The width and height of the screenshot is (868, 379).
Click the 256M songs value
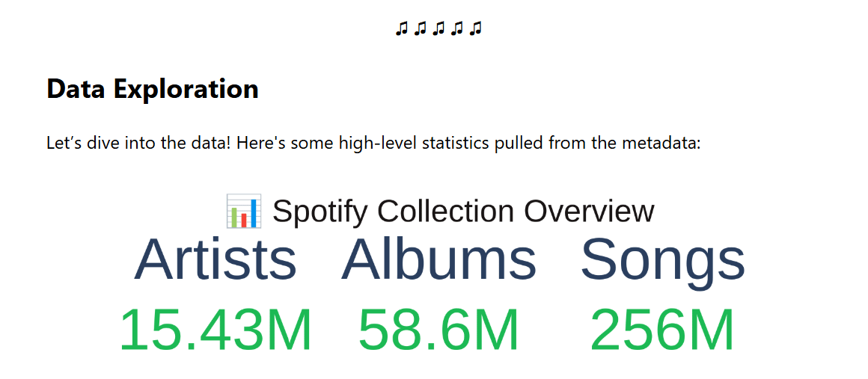(x=663, y=330)
